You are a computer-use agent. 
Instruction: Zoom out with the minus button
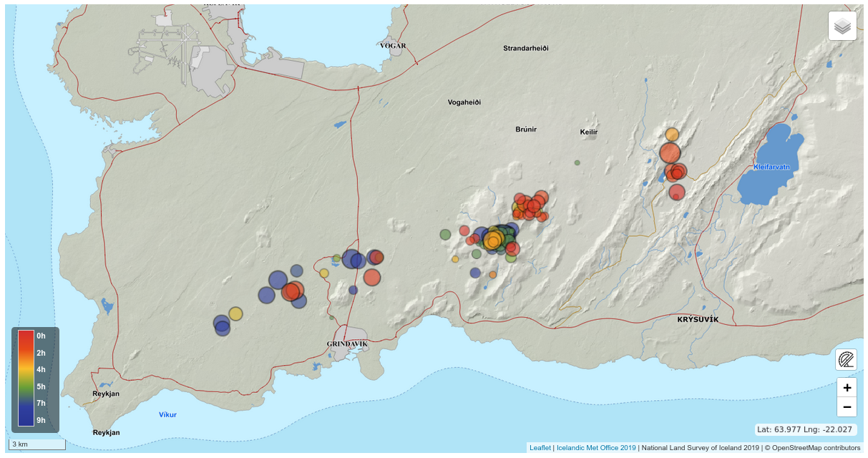click(847, 407)
